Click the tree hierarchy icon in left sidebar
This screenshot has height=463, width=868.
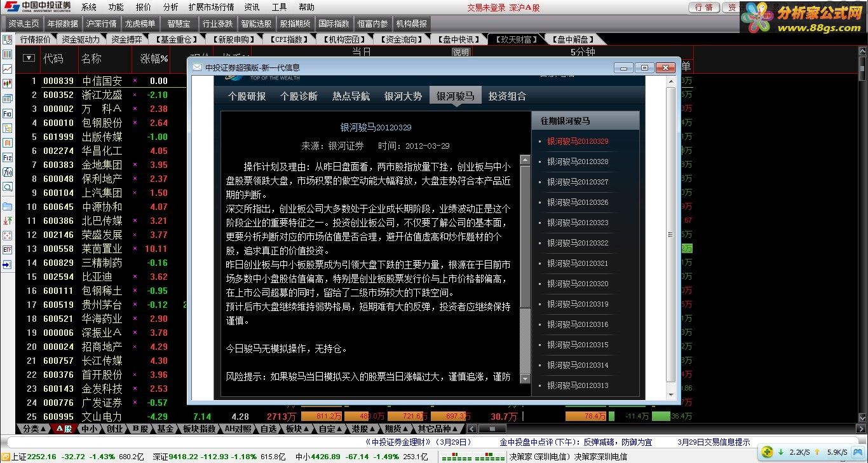[8, 128]
